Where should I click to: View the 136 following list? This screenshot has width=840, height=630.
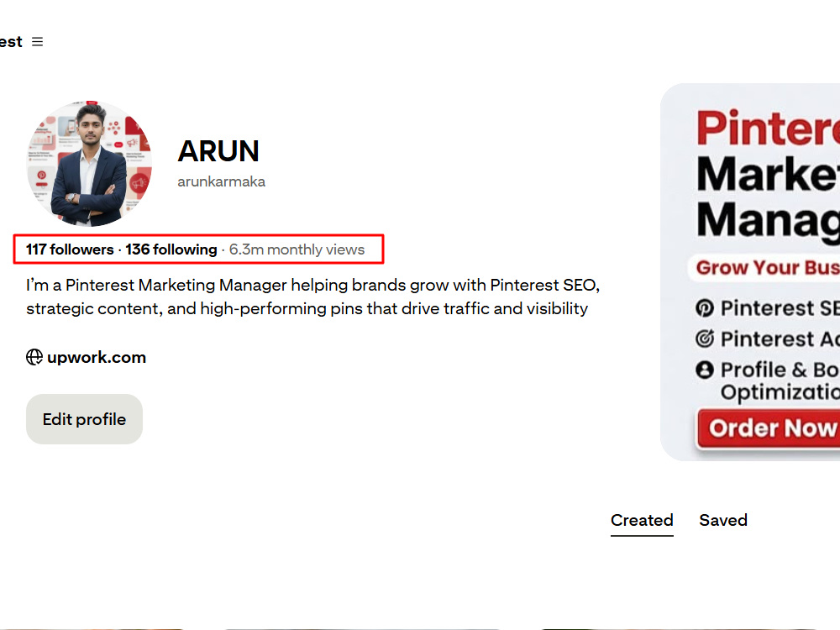[171, 249]
